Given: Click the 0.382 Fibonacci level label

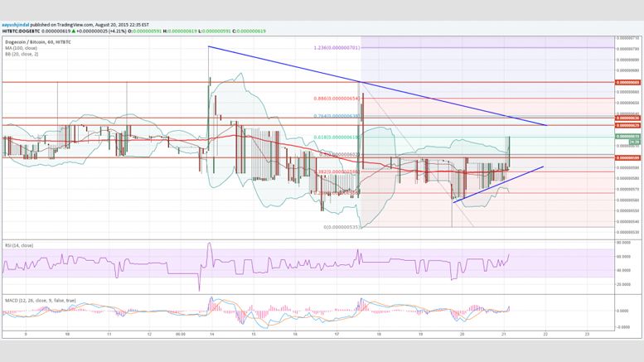Looking at the screenshot, I should (x=337, y=171).
